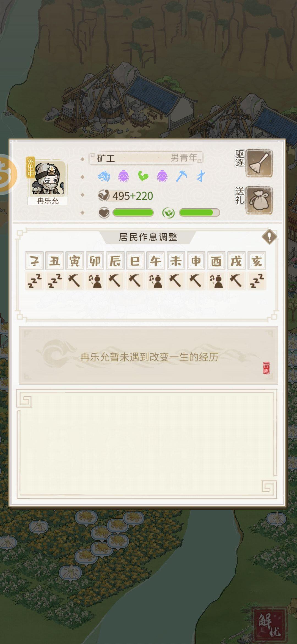Image resolution: width=297 pixels, height=644 pixels.
Task: Tap the 才 talent trait icon
Action: (x=201, y=176)
